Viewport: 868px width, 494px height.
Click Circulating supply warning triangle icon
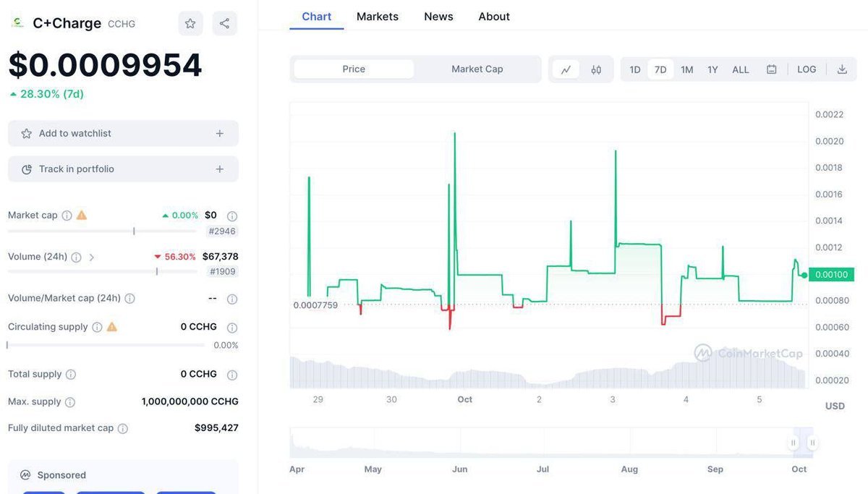(112, 327)
